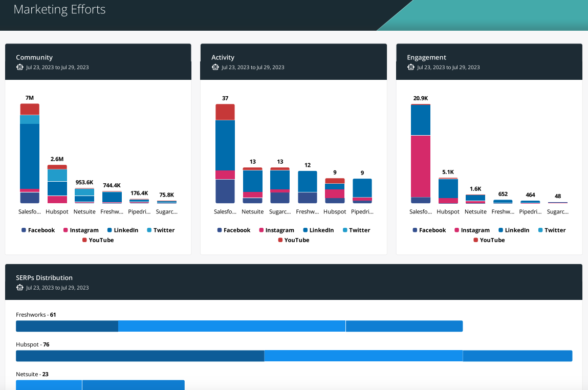The height and width of the screenshot is (390, 588).
Task: Click the red YouTube color swatch in the Community legend
Action: (x=84, y=240)
